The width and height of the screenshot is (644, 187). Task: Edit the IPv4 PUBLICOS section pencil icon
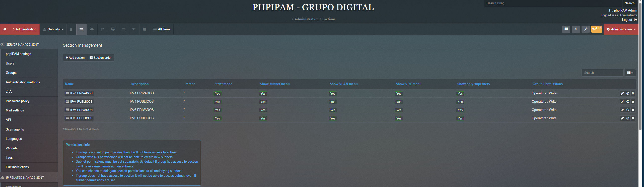(x=622, y=102)
